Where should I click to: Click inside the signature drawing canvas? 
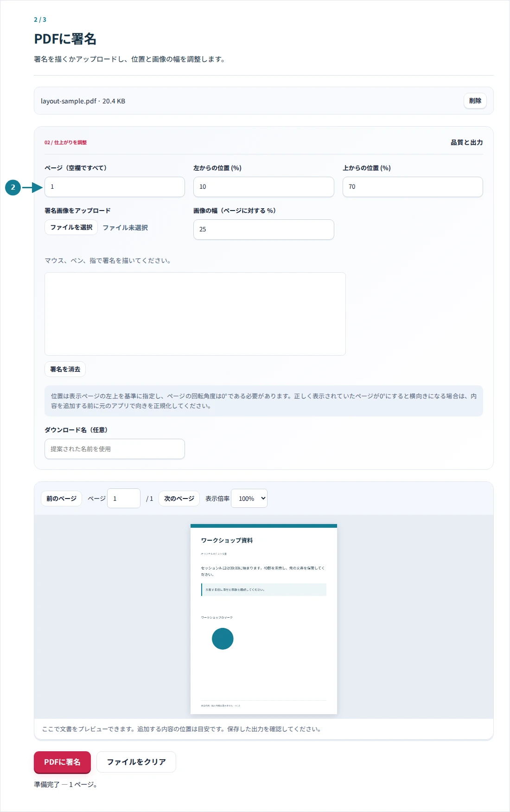click(195, 314)
